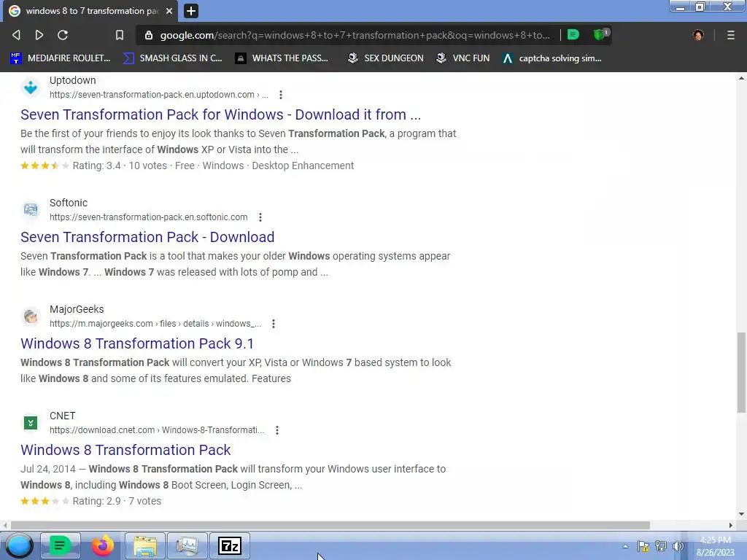Viewport: 747px width, 560px height.
Task: Open the system monitor taskbar icon
Action: tap(187, 545)
